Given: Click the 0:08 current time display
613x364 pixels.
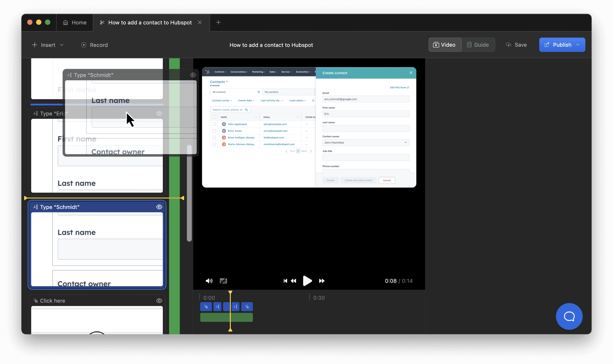Looking at the screenshot, I should click(391, 281).
